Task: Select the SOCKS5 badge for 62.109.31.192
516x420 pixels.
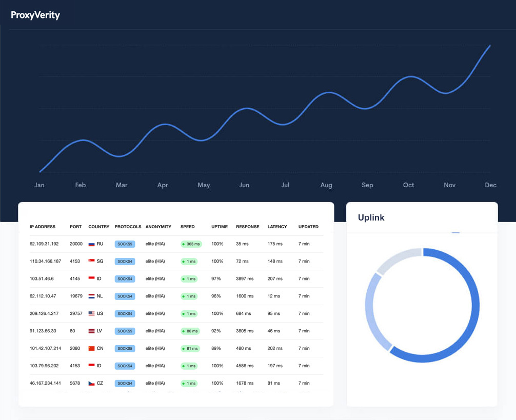Action: [x=125, y=244]
